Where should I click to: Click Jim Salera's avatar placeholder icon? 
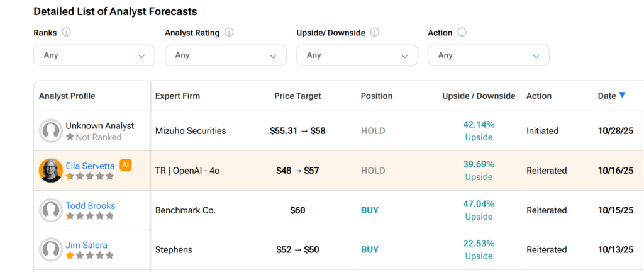coord(50,250)
